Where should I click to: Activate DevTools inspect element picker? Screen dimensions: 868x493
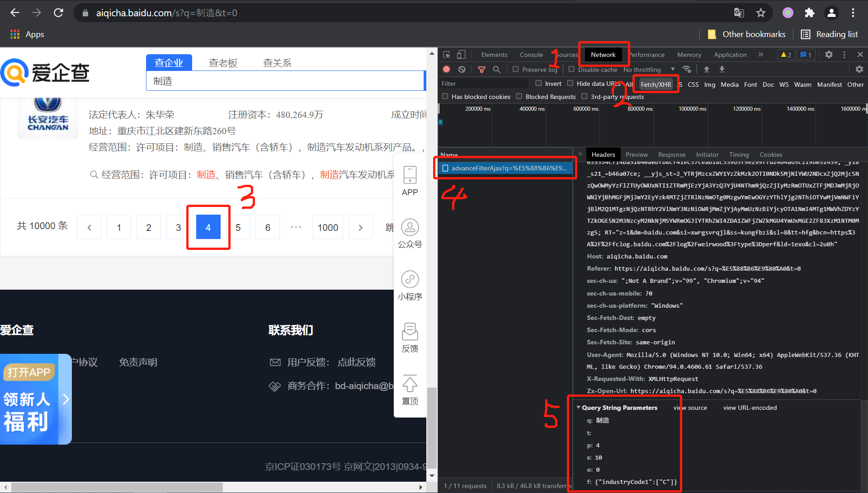[447, 55]
